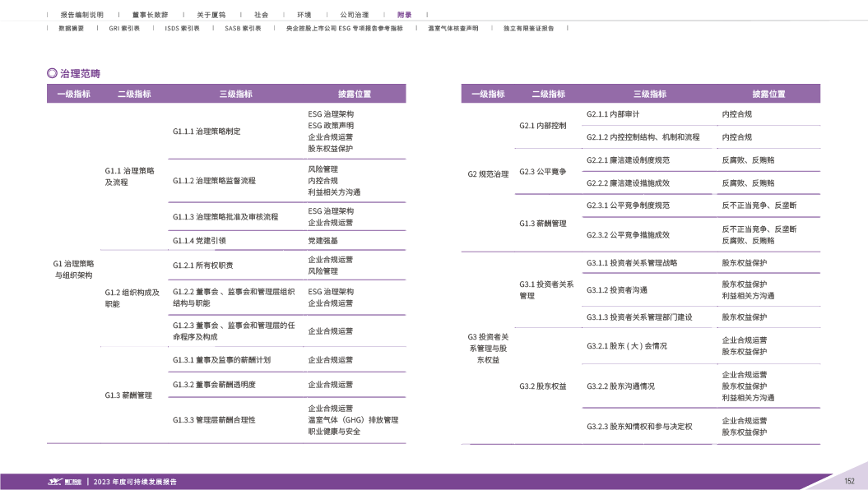Jump to the SASB index sub-navigation link

point(243,28)
